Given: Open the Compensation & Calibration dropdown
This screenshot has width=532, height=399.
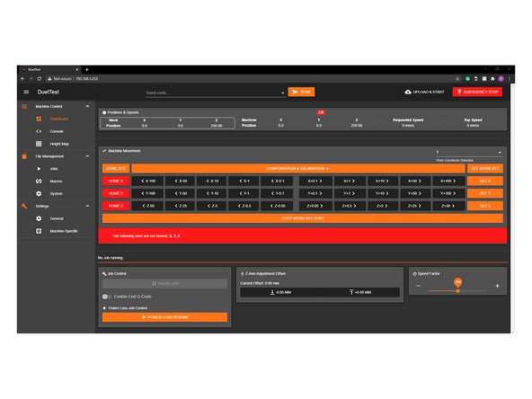Looking at the screenshot, I should point(297,169).
